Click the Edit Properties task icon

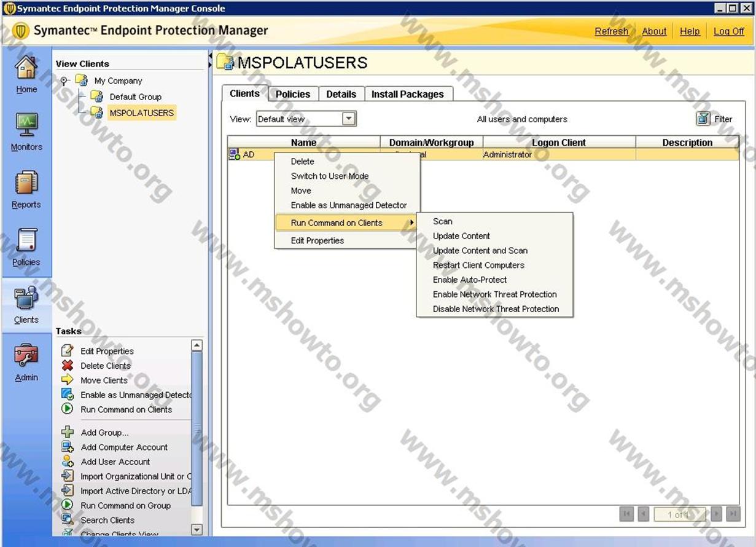pos(68,351)
